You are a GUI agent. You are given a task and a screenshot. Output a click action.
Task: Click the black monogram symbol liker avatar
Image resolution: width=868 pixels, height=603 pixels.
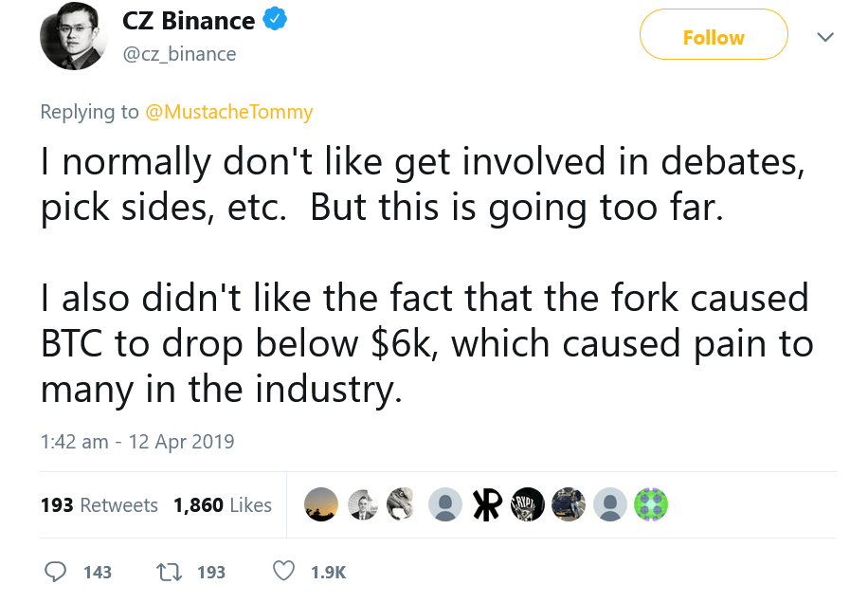[486, 504]
